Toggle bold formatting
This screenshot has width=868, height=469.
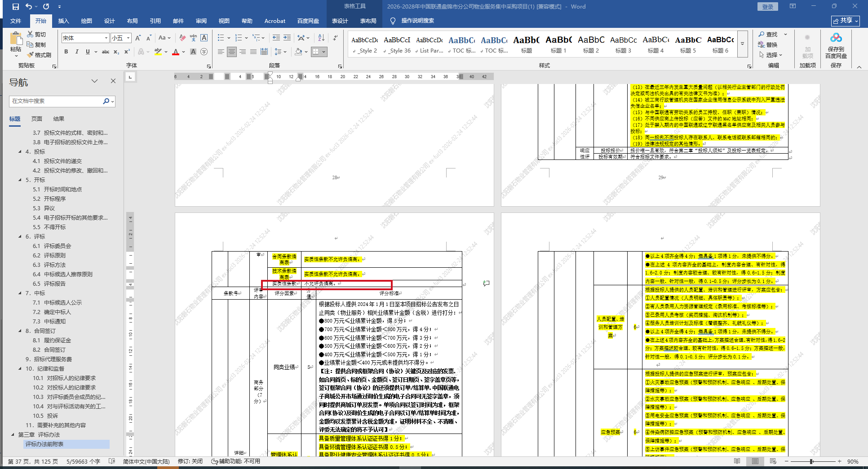(x=66, y=52)
